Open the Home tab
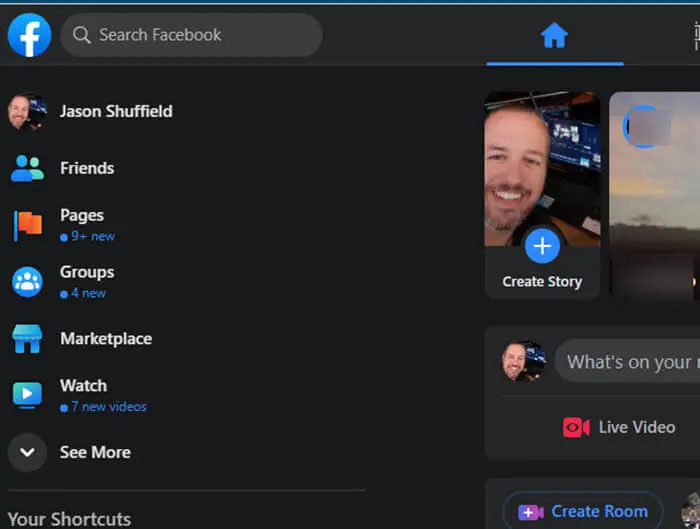Image resolution: width=700 pixels, height=529 pixels. coord(554,35)
